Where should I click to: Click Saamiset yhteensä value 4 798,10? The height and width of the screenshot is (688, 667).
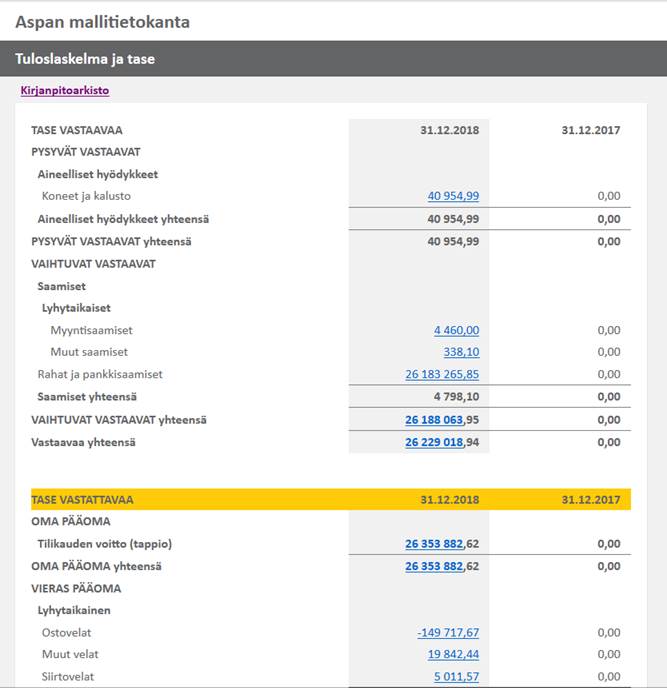[x=456, y=397]
